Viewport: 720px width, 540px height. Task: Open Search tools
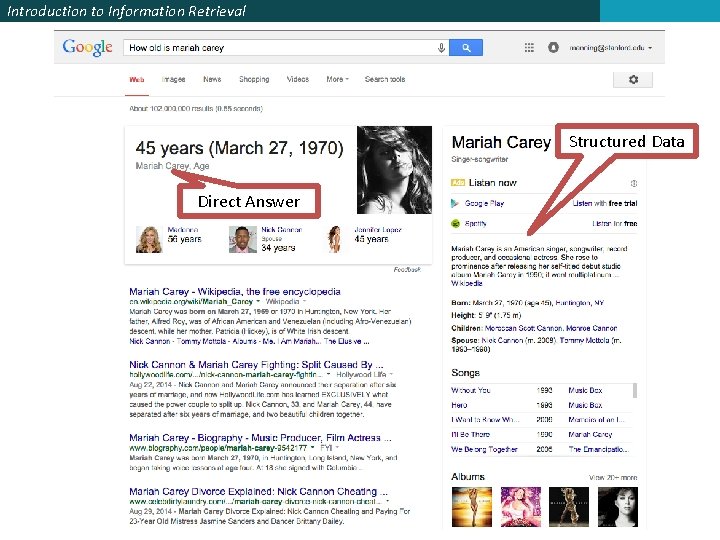point(385,79)
